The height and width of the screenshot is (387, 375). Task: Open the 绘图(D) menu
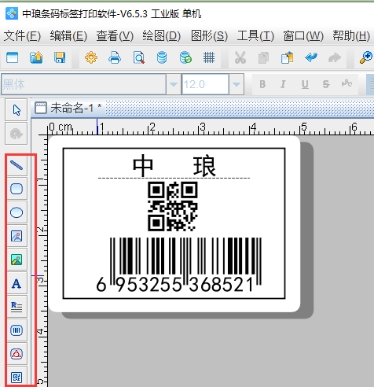point(161,36)
